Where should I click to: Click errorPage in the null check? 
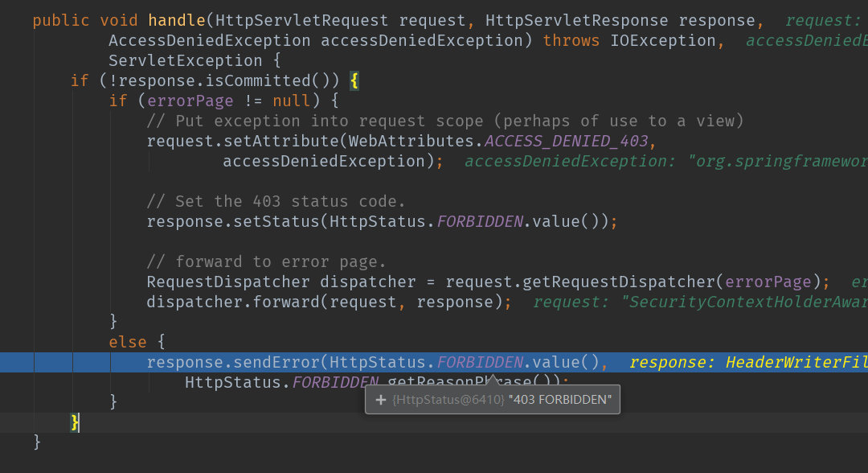[190, 101]
